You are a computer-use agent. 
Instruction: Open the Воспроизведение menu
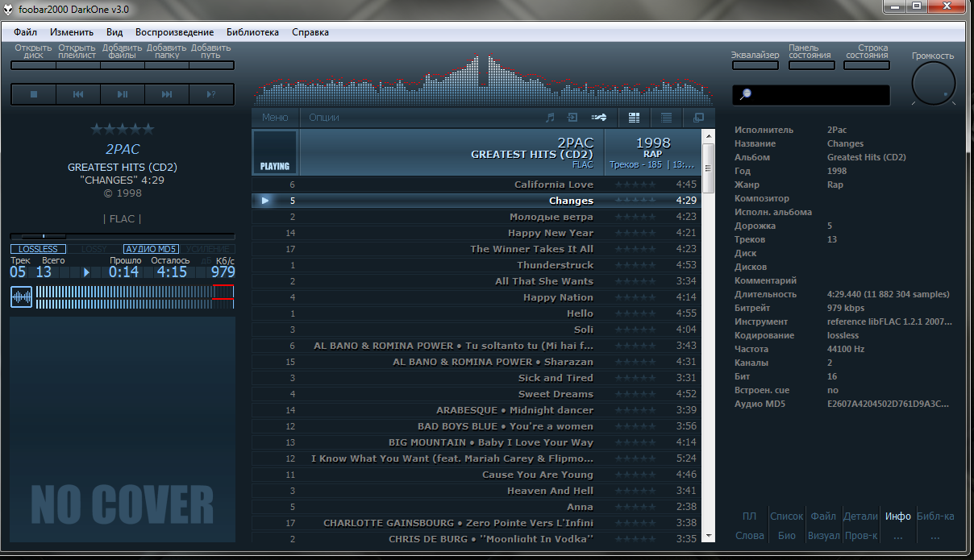(x=175, y=32)
